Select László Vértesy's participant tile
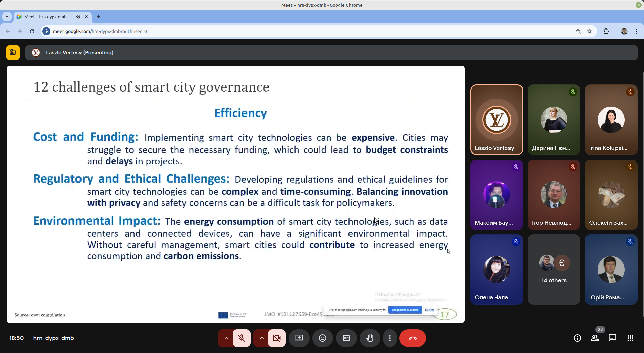644x353 pixels. [x=496, y=120]
